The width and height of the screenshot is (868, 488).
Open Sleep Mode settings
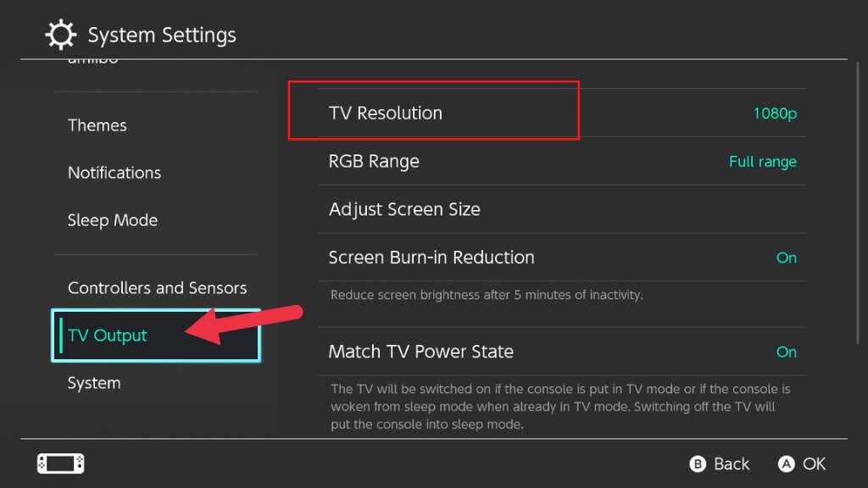pyautogui.click(x=113, y=219)
